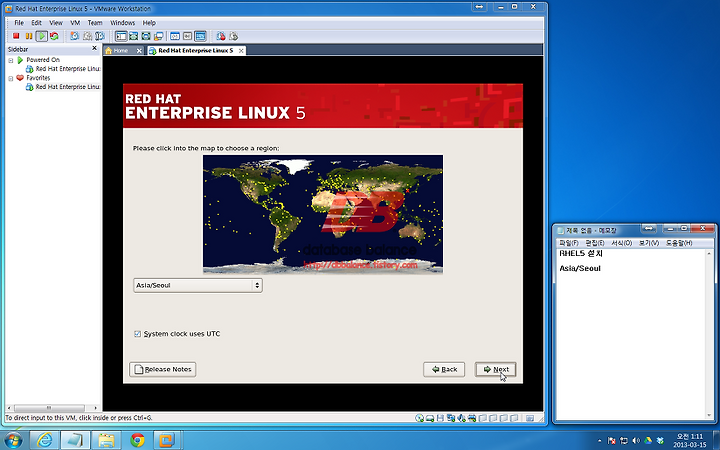Open Notepad 보기(V) menu
The height and width of the screenshot is (450, 720).
[649, 243]
